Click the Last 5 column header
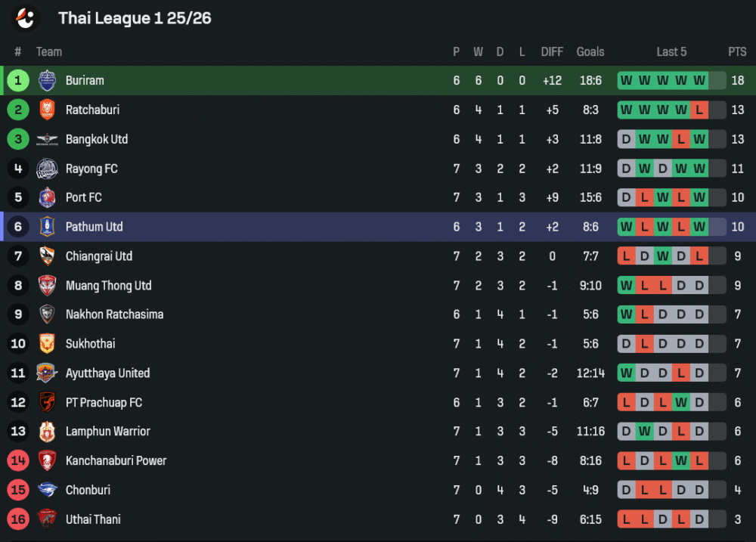The image size is (756, 542). pyautogui.click(x=671, y=52)
